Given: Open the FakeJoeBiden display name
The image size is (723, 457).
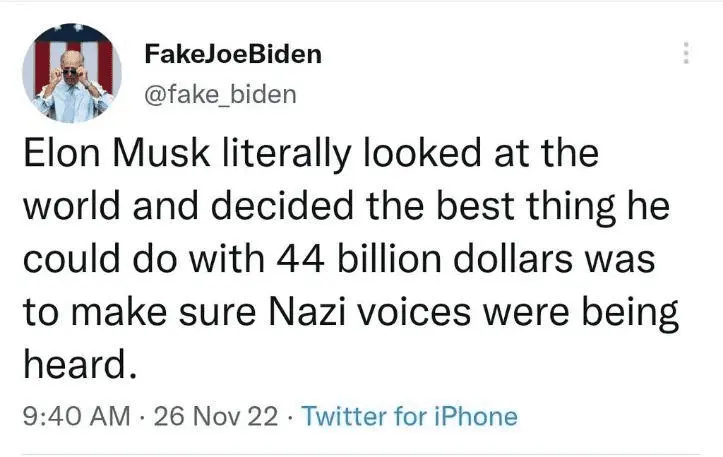Looking at the screenshot, I should (233, 54).
